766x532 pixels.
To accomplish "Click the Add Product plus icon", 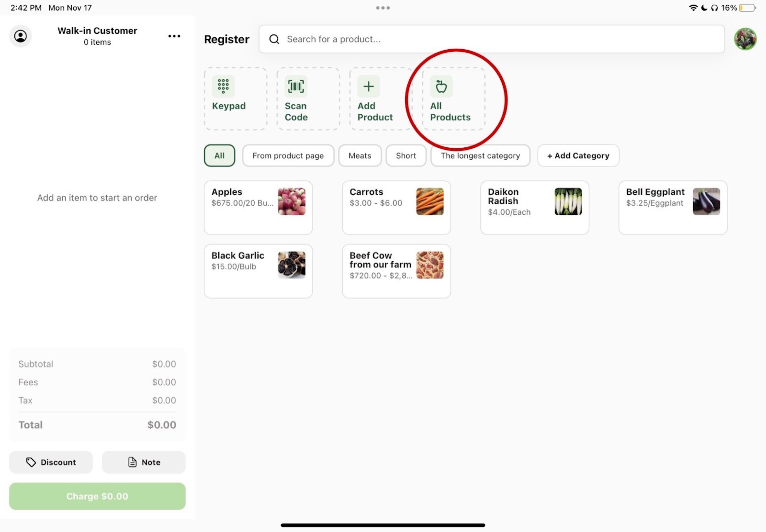I will pos(368,87).
